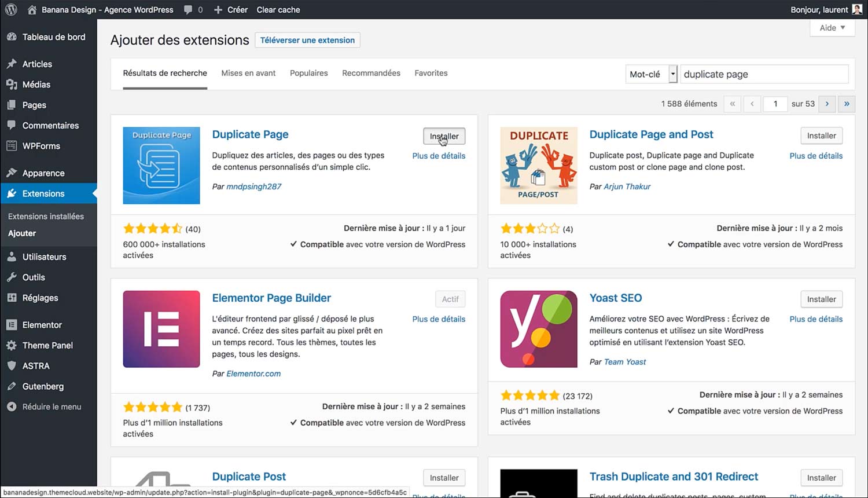This screenshot has height=498, width=868.
Task: Click author link Elementor.com
Action: (253, 373)
